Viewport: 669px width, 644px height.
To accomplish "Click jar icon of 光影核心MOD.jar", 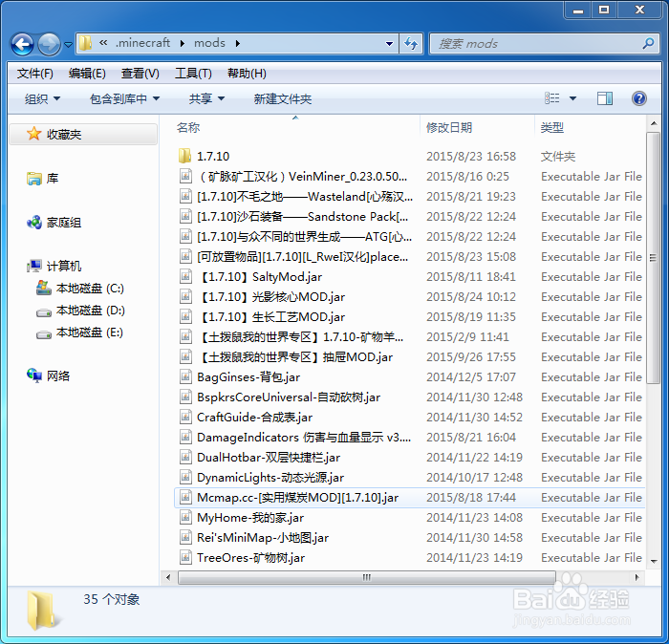I will coord(185,296).
